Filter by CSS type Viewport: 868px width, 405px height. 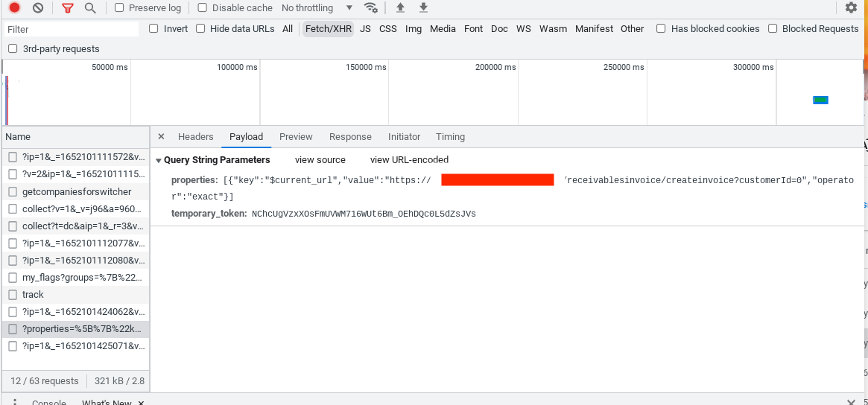[x=388, y=29]
